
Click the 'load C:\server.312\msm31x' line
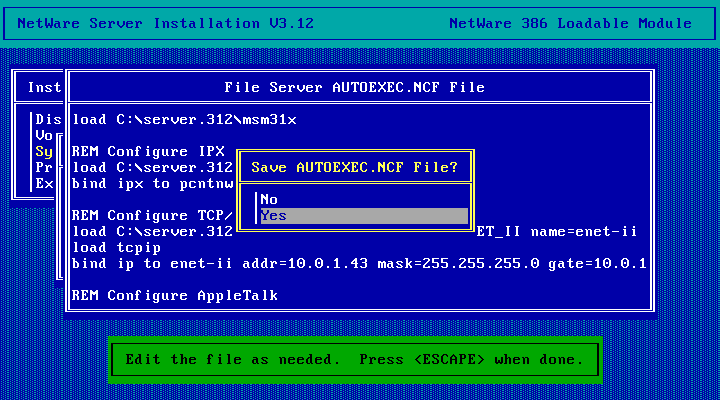(185, 119)
